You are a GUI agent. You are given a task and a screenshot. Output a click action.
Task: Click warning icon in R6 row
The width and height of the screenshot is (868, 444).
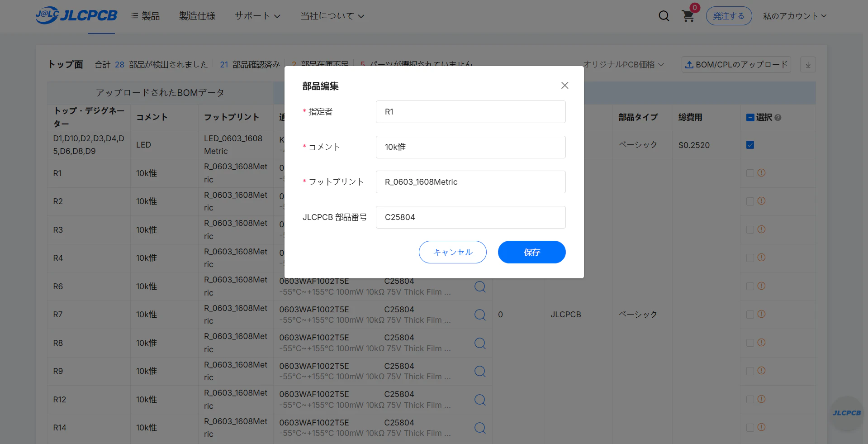pos(761,286)
